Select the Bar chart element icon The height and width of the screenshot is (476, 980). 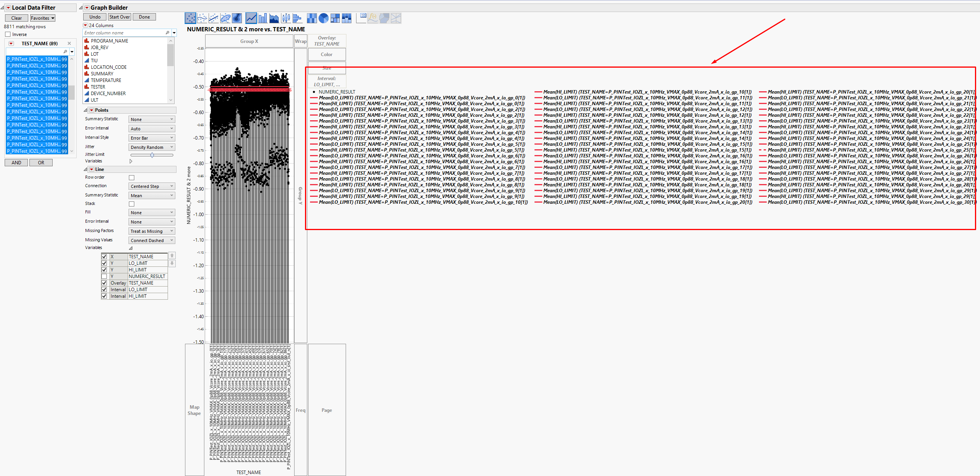click(262, 18)
